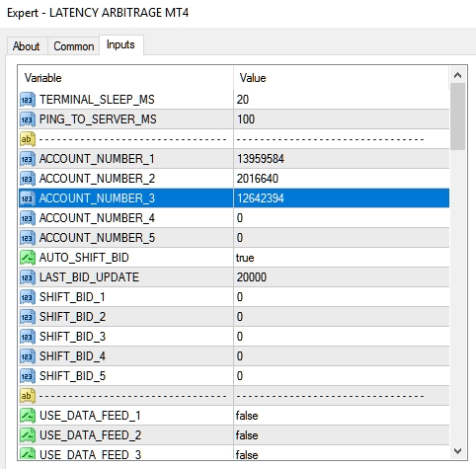Click the integer icon beside ACCOUNT_NUMBER_4
This screenshot has width=476, height=469.
(28, 218)
